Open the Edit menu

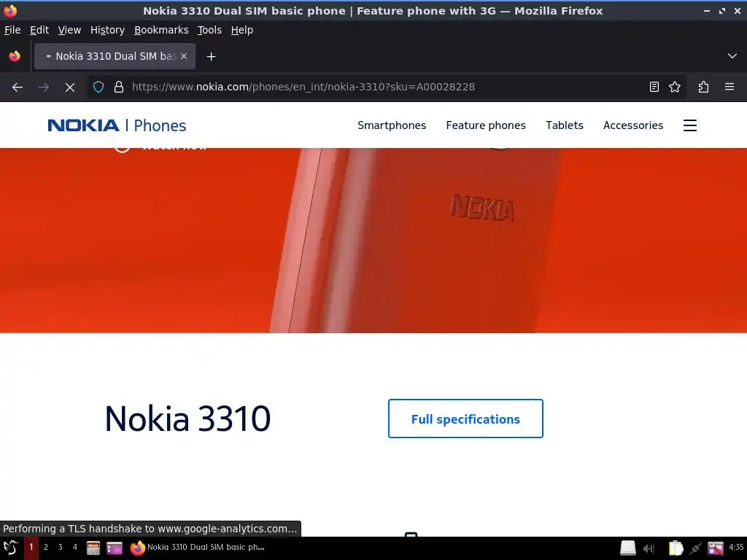point(39,30)
